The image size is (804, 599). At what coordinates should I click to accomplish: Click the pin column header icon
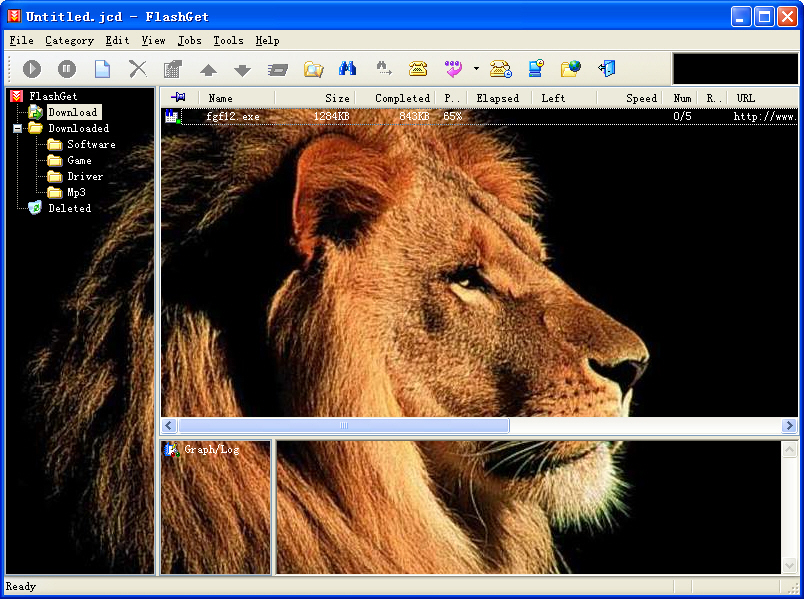(x=178, y=97)
